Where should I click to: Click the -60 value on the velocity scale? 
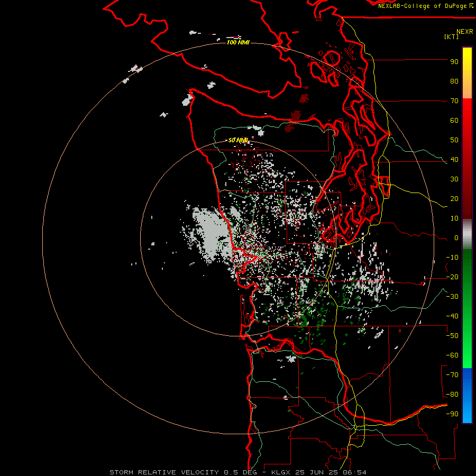[452, 355]
